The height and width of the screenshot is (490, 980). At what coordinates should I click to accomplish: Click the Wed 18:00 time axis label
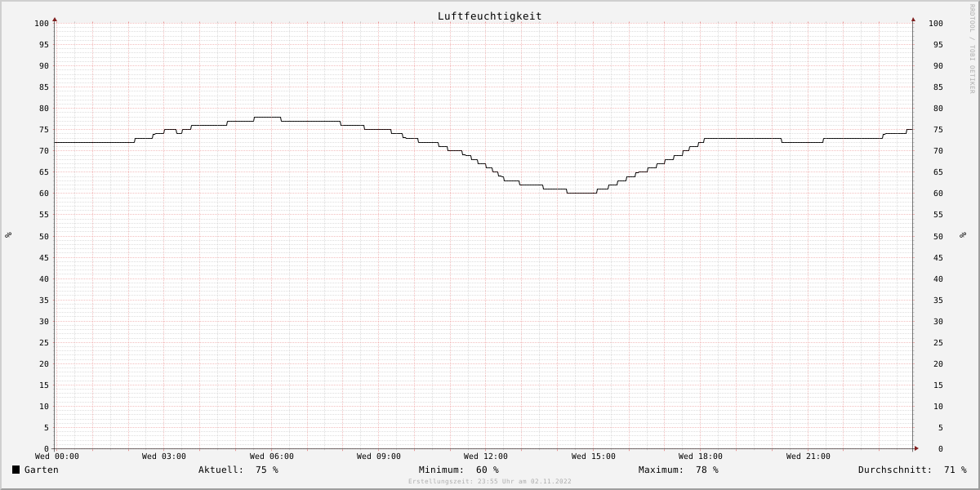point(701,457)
